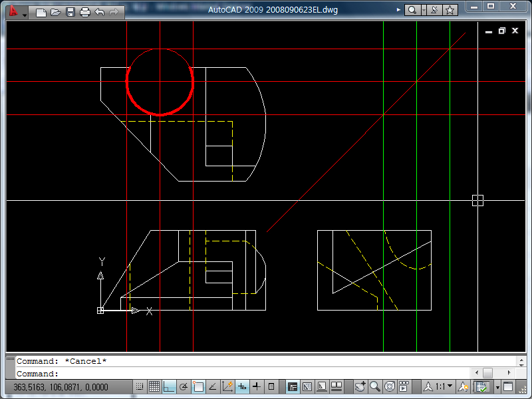Open the SteeringWheel navigation tool

[x=390, y=386]
